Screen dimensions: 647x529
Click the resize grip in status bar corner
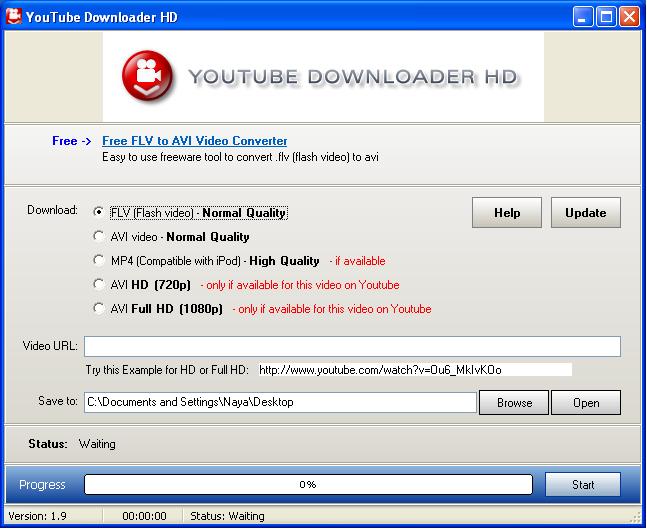click(636, 518)
